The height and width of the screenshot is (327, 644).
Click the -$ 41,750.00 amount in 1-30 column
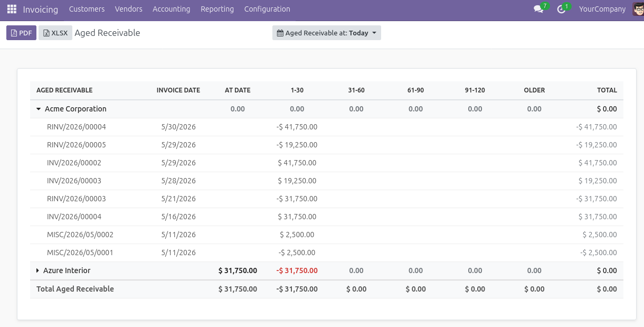pyautogui.click(x=297, y=127)
